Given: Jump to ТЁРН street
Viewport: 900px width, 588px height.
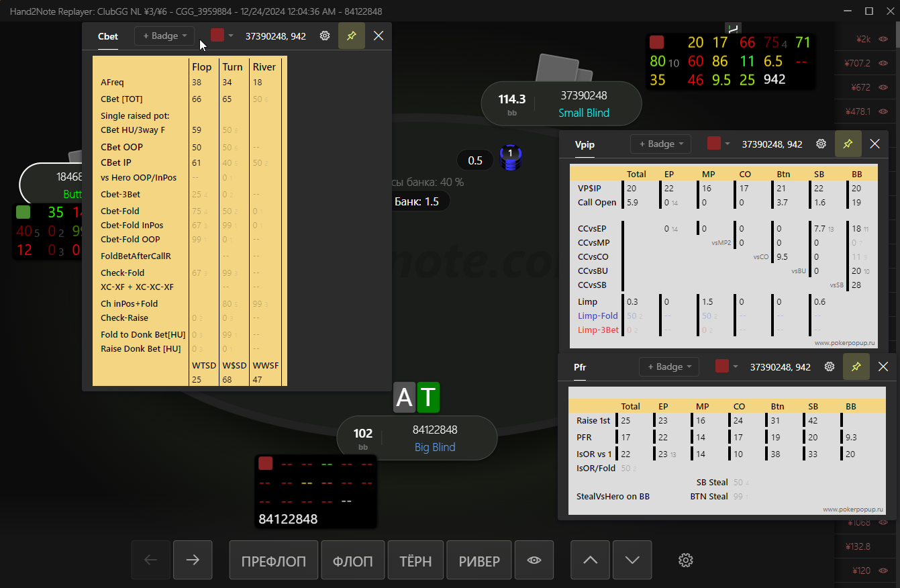Looking at the screenshot, I should (x=415, y=560).
